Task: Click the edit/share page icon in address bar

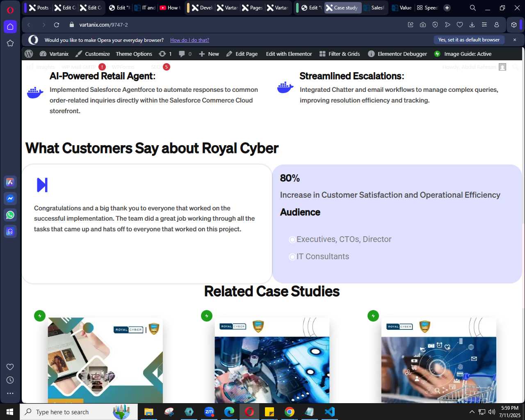Action: (x=411, y=25)
